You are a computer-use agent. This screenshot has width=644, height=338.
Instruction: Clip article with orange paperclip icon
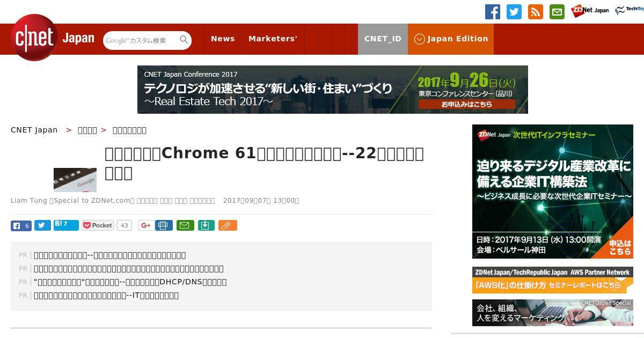coord(228,225)
